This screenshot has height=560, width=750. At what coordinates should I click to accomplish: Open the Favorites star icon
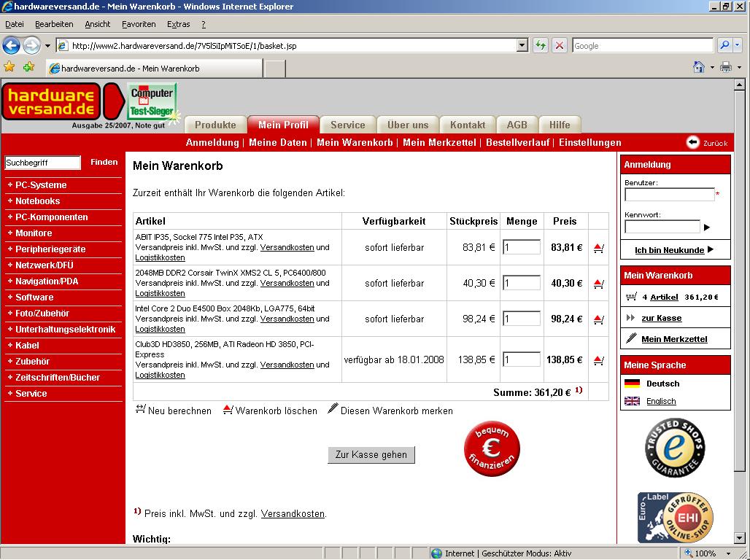coord(9,67)
